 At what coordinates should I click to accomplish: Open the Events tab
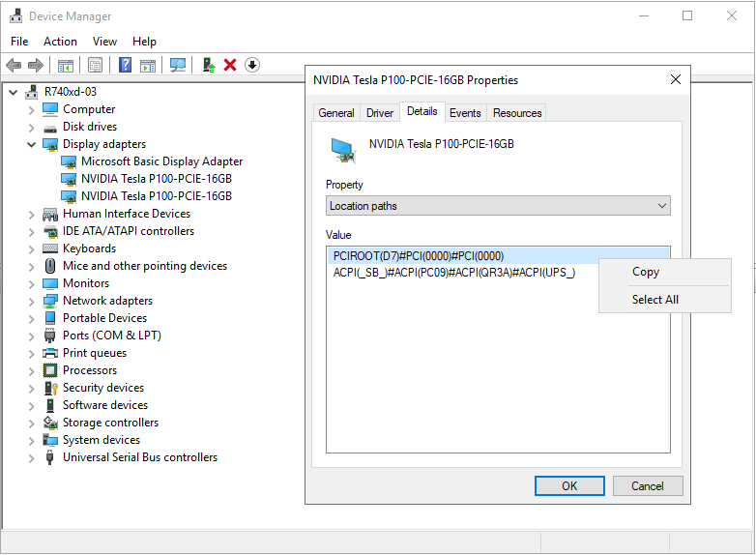tap(465, 113)
